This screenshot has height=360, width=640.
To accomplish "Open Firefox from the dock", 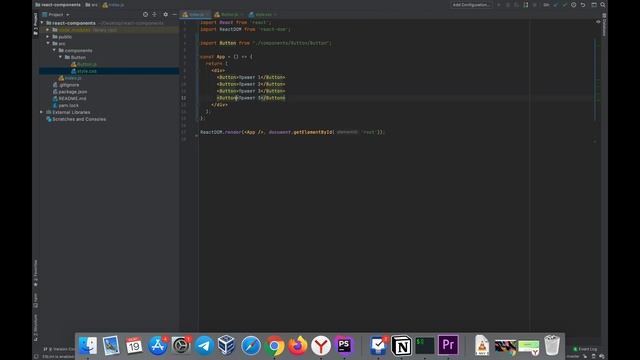I will pos(298,345).
